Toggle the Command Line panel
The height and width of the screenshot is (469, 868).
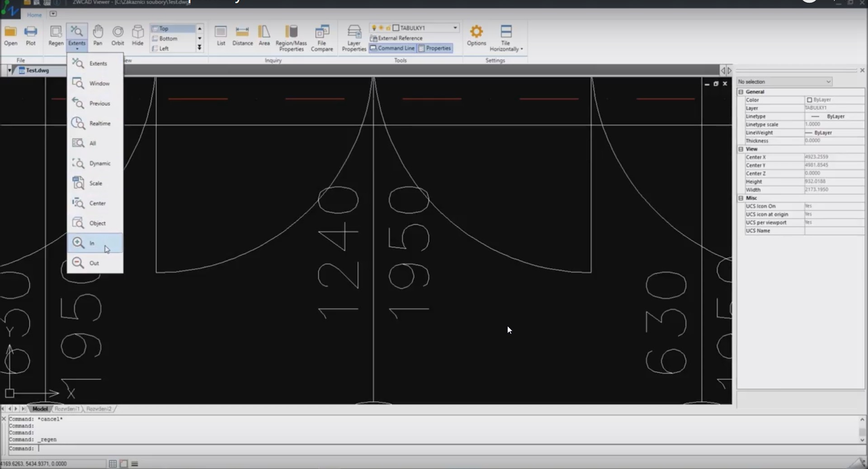pyautogui.click(x=392, y=48)
